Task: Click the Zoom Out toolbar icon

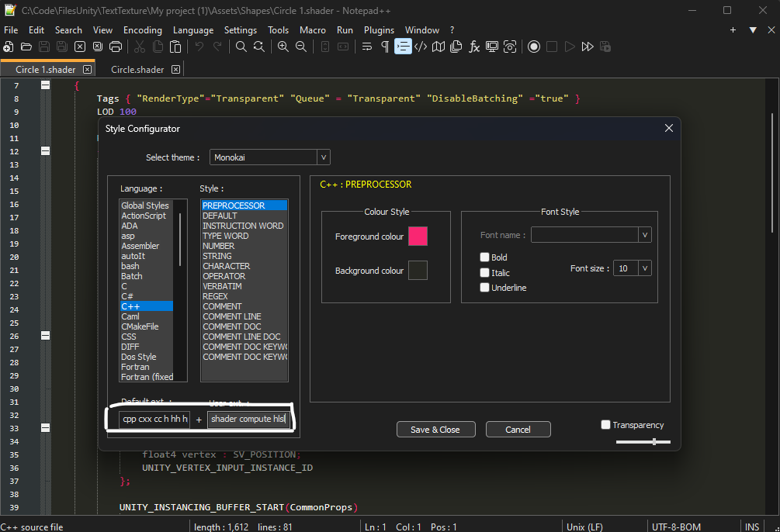Action: coord(301,47)
